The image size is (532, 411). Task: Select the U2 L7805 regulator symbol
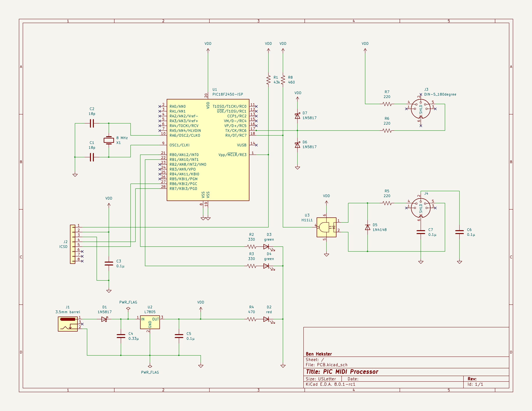point(150,323)
